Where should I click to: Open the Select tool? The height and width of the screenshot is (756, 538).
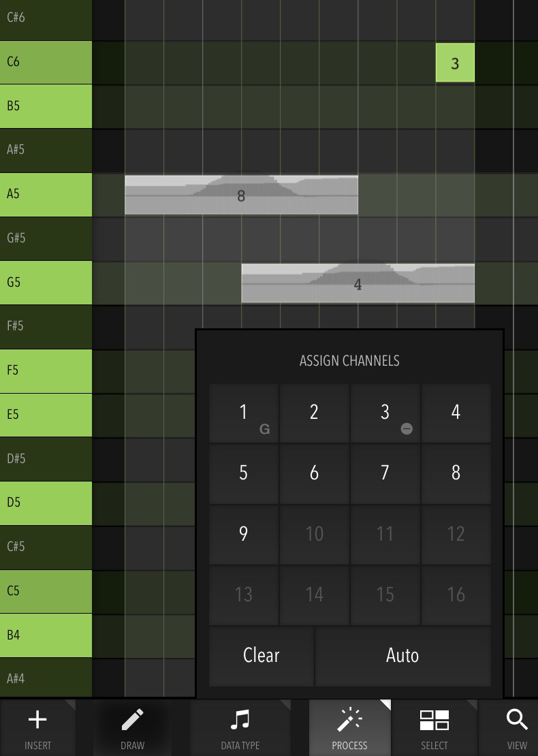[434, 720]
